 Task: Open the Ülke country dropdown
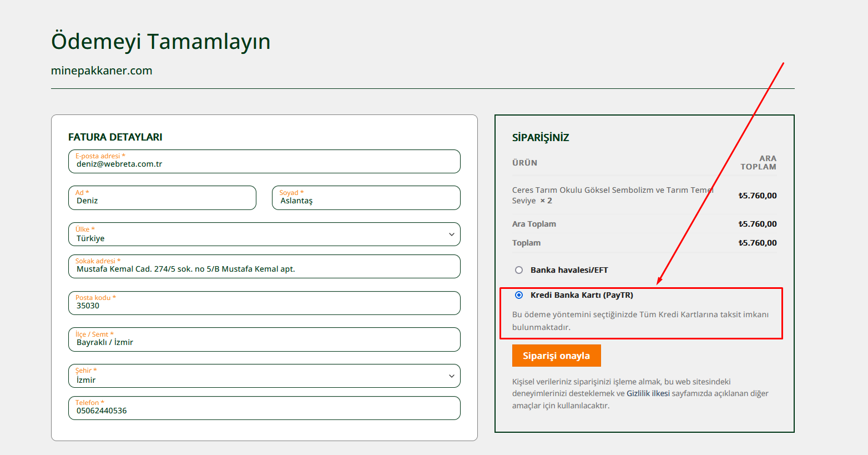[x=264, y=234]
